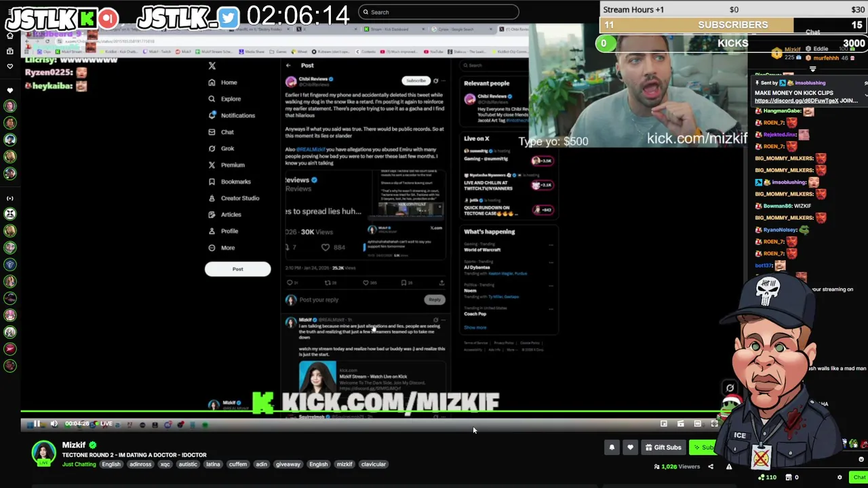Pause the Kick stream player
The image size is (868, 488).
(x=37, y=424)
